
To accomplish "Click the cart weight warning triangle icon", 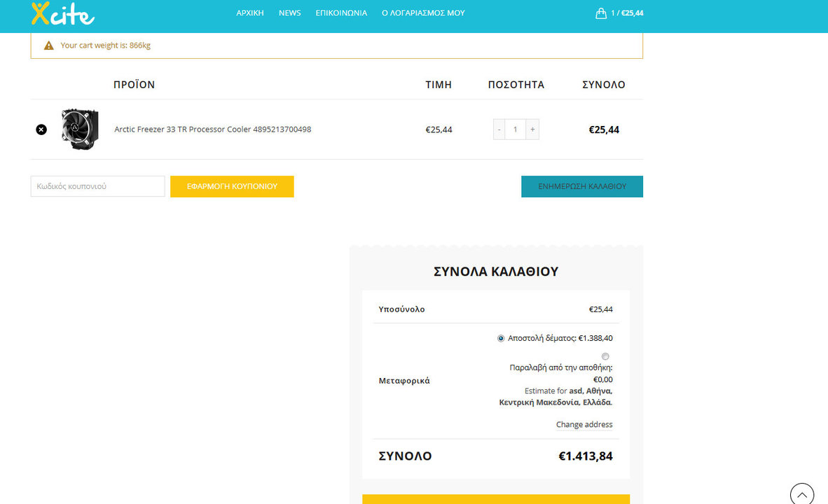I will 48,45.
